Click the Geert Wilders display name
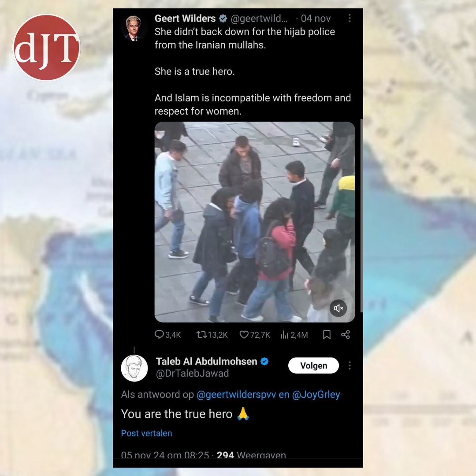 coord(185,19)
